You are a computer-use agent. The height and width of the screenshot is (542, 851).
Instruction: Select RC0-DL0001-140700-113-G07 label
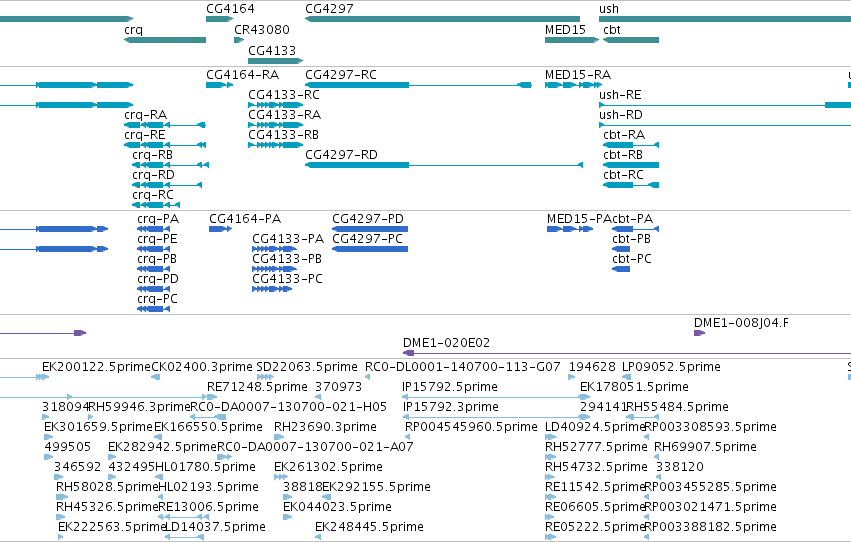[462, 367]
